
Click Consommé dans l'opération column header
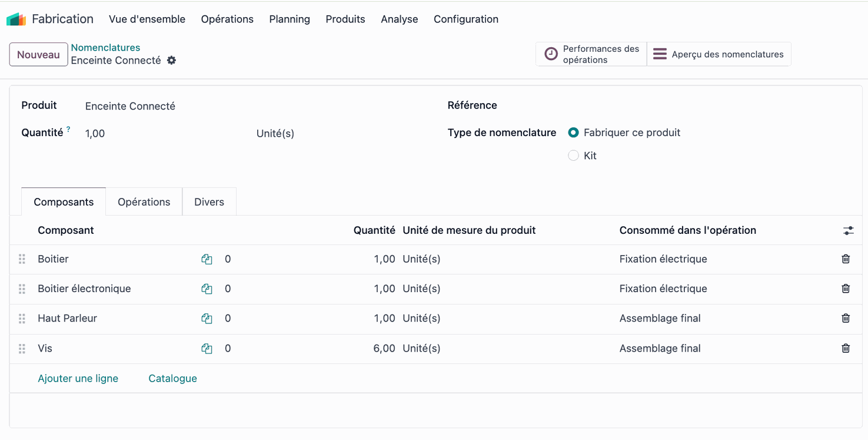(688, 230)
